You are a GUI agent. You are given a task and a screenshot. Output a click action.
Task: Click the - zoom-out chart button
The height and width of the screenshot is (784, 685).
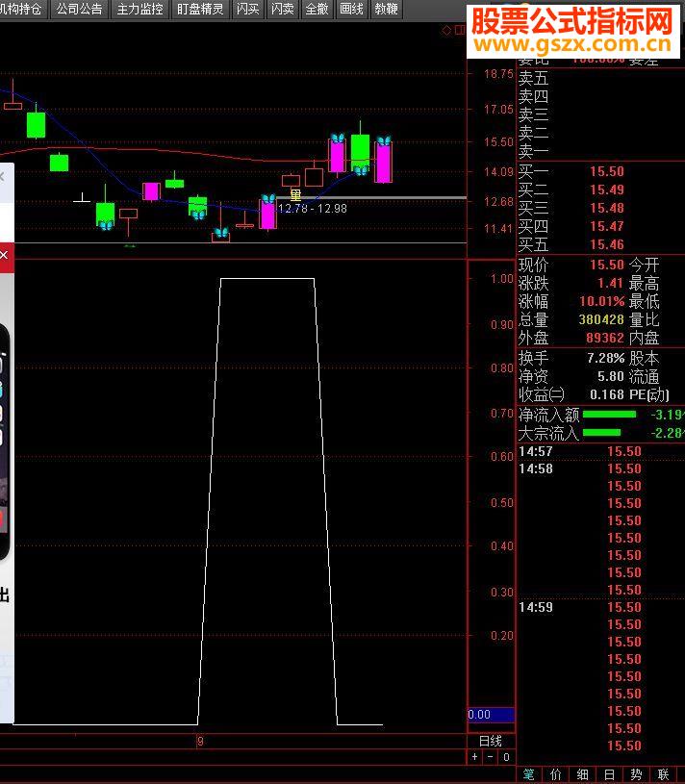click(491, 757)
